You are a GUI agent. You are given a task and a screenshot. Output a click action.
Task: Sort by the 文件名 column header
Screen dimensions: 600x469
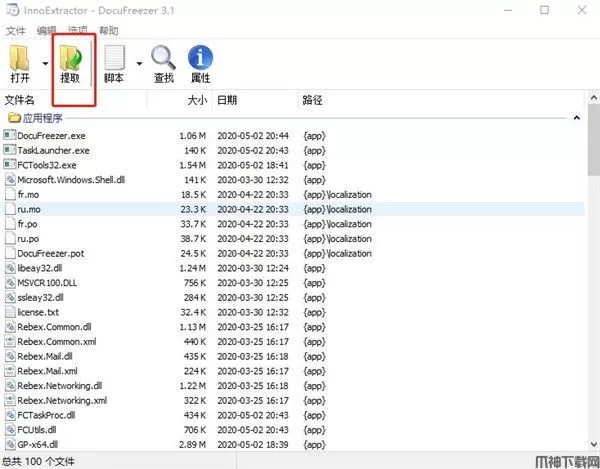point(20,100)
